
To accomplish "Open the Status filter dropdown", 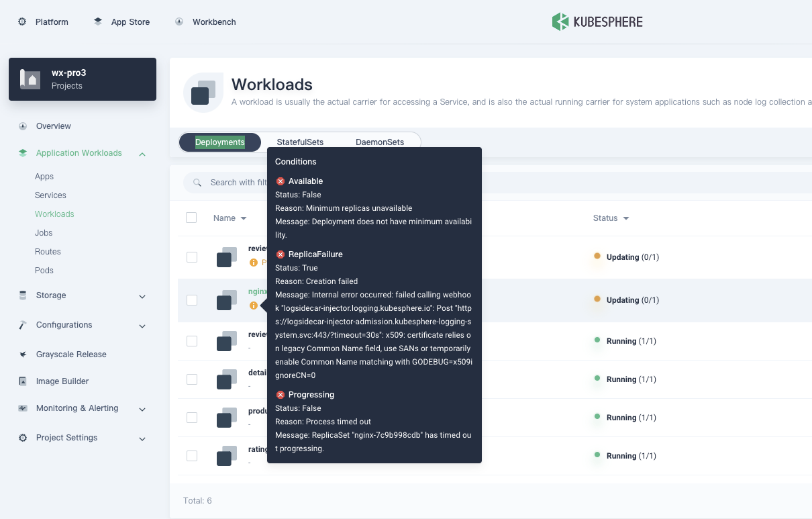I will point(625,218).
